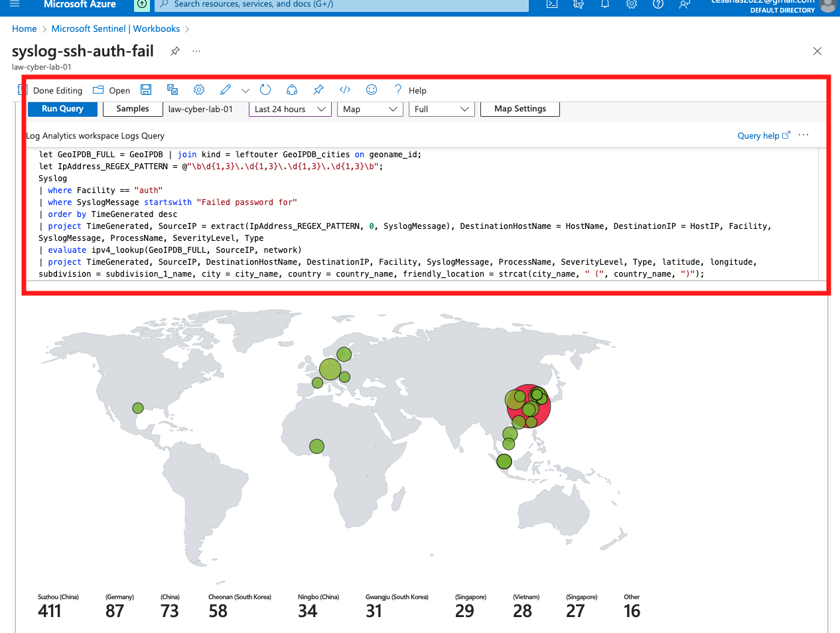Select the Cheonan (South Korea) 58 tile

click(x=240, y=606)
